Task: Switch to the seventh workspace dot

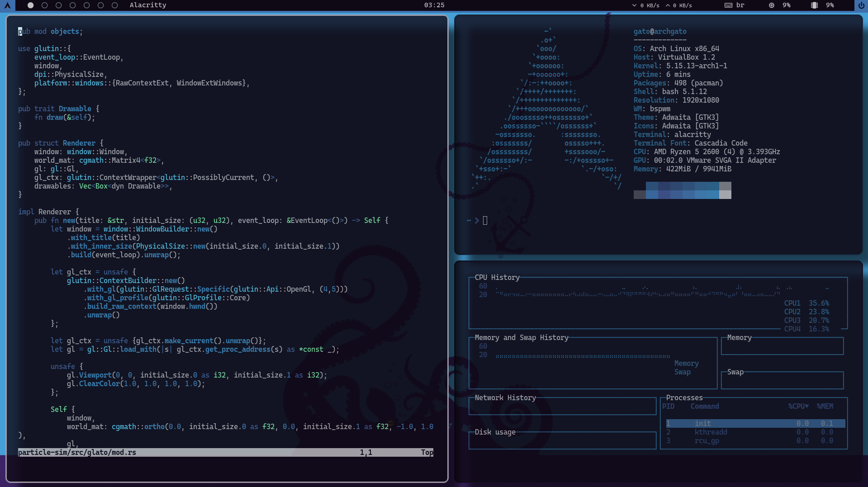Action: coord(114,5)
